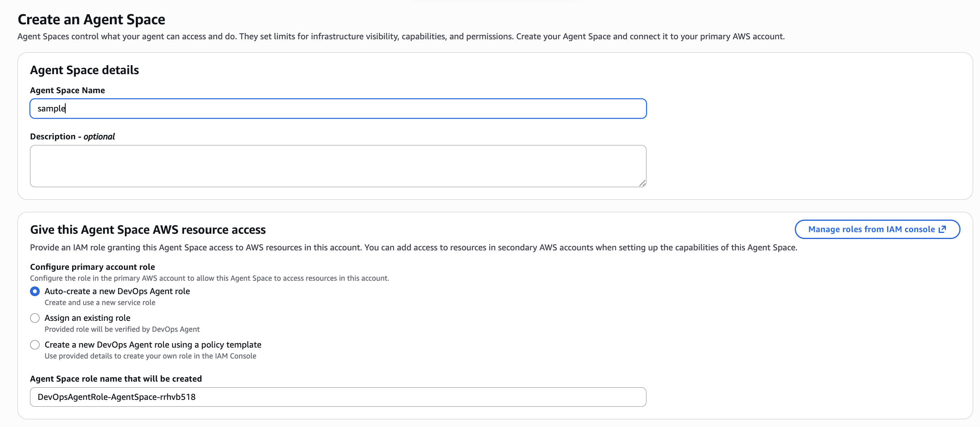Click the 'Assign an existing role' label text
980x427 pixels.
[x=88, y=318]
